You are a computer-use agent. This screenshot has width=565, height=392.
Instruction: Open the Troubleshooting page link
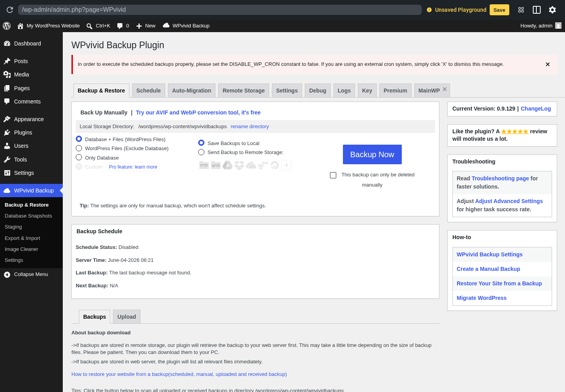(500, 178)
